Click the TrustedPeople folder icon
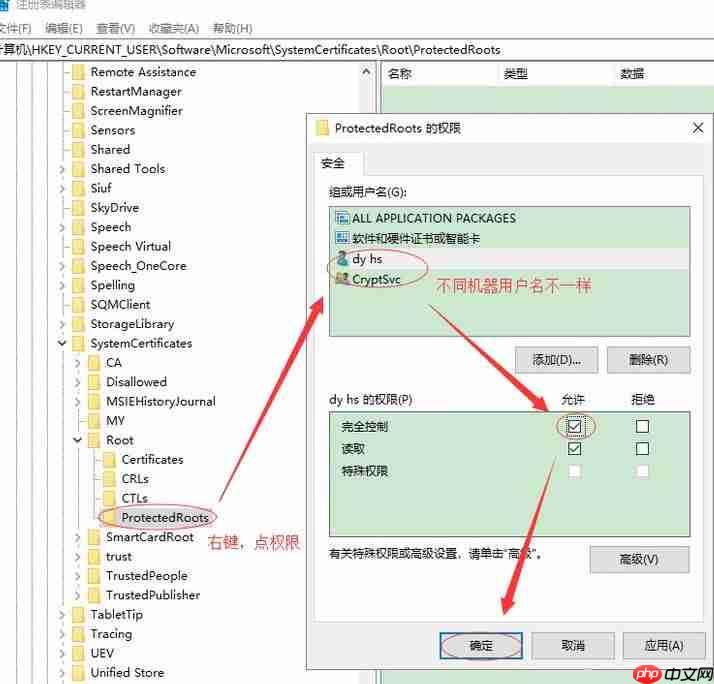The height and width of the screenshot is (684, 714). tap(94, 576)
